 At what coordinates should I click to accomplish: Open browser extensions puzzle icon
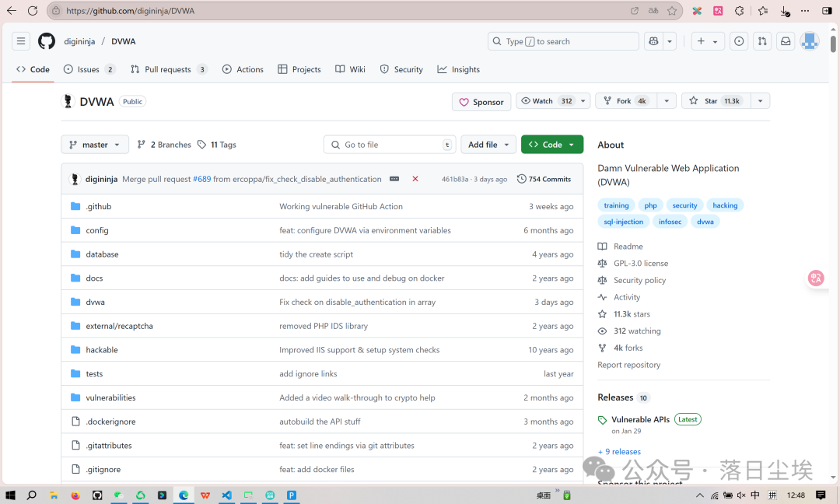740,11
